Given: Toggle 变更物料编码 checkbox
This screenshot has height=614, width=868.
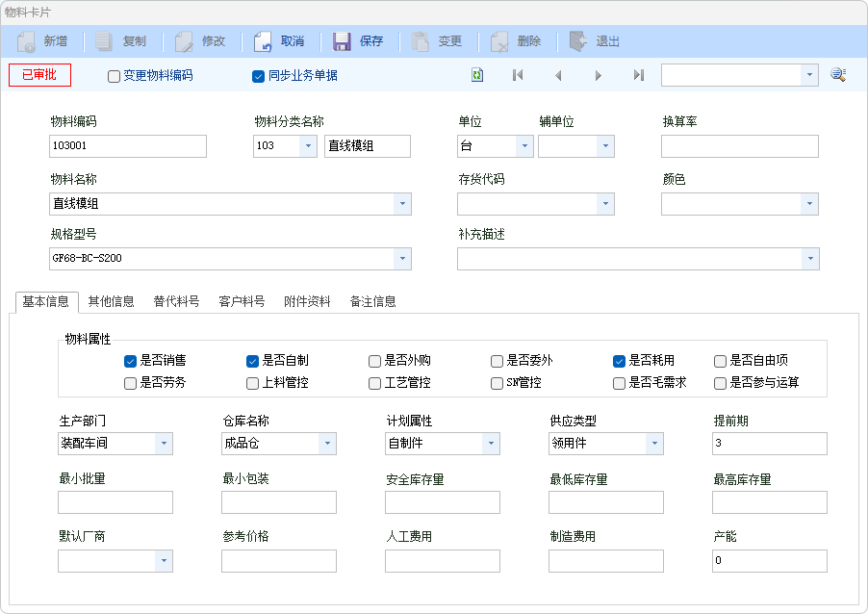Looking at the screenshot, I should tap(114, 76).
